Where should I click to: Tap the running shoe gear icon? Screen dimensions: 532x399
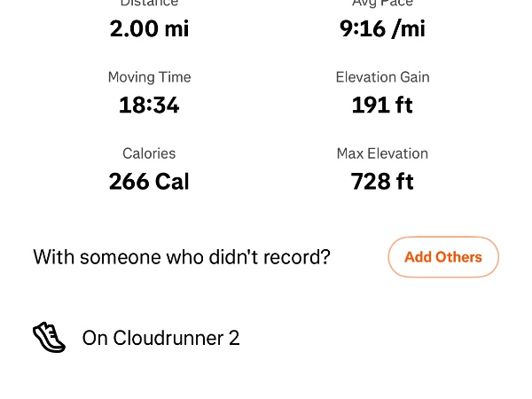(49, 338)
